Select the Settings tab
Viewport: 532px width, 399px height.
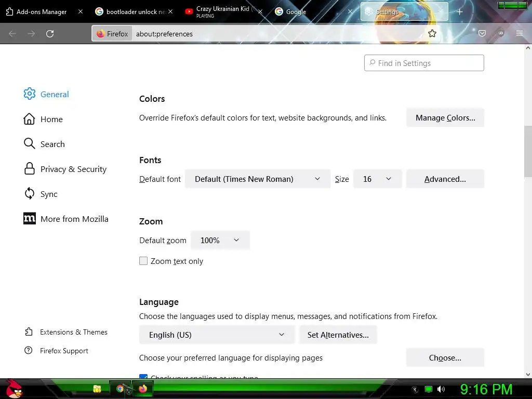404,12
